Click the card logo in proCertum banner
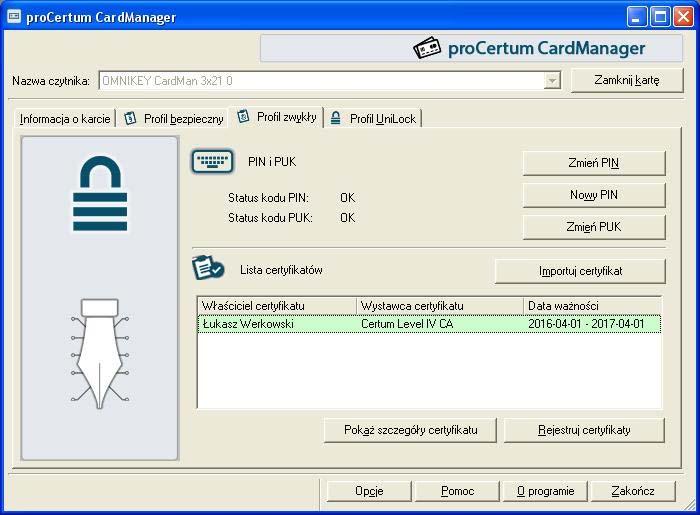 [427, 48]
